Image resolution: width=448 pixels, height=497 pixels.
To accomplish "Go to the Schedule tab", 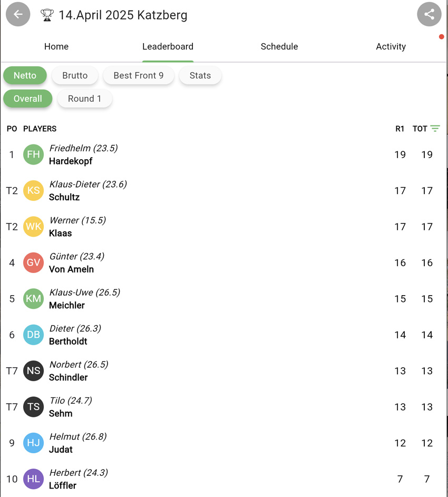I will [x=279, y=46].
